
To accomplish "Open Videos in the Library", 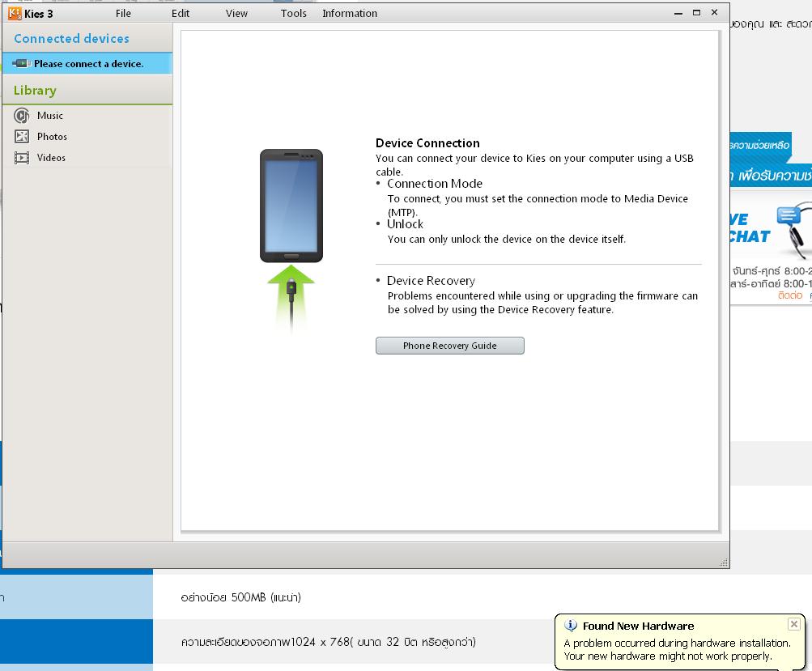I will (51, 157).
